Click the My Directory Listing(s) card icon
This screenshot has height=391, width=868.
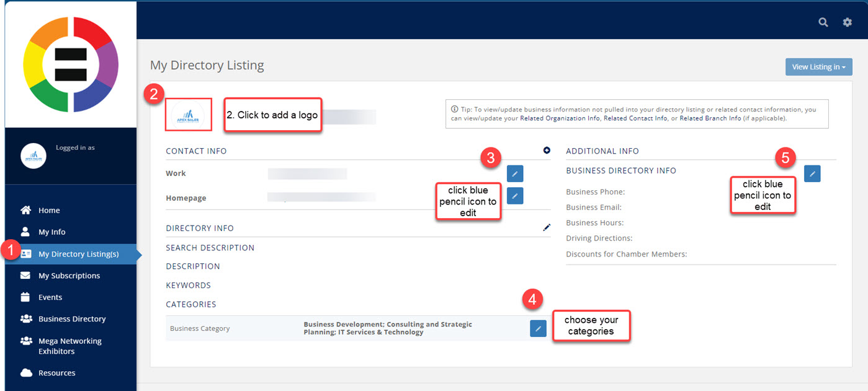point(26,254)
